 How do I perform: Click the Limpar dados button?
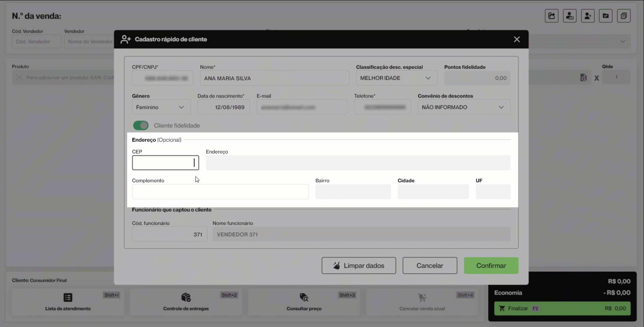pos(359,266)
